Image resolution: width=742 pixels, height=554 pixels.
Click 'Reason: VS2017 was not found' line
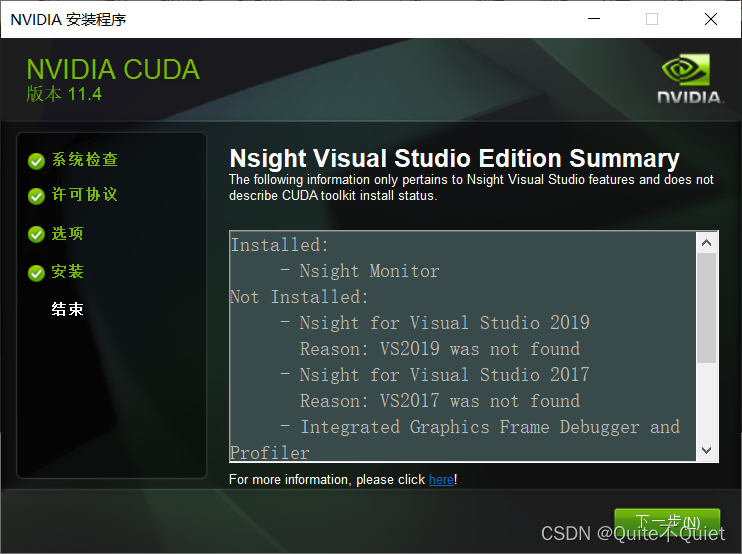440,401
